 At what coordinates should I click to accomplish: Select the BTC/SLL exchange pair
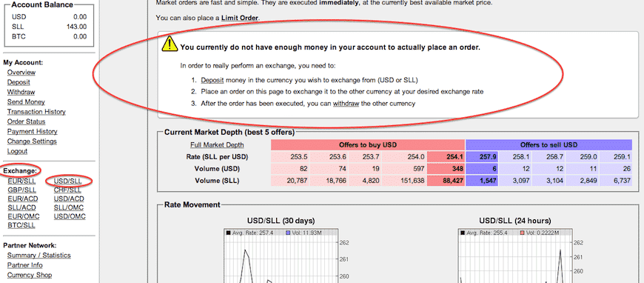21,225
